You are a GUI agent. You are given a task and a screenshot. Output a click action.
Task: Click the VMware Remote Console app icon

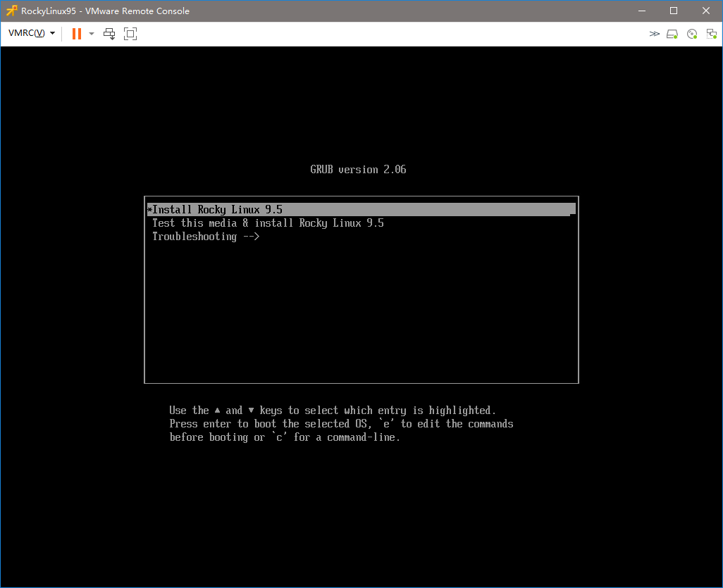11,11
